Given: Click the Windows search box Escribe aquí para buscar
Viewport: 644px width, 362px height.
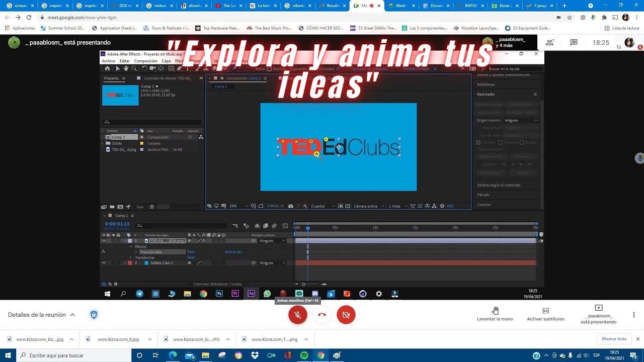Looking at the screenshot, I should tap(74, 355).
